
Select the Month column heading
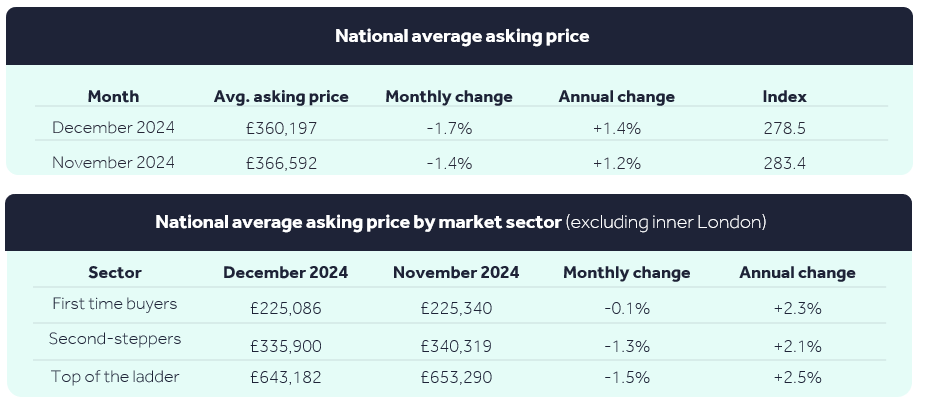click(x=113, y=96)
